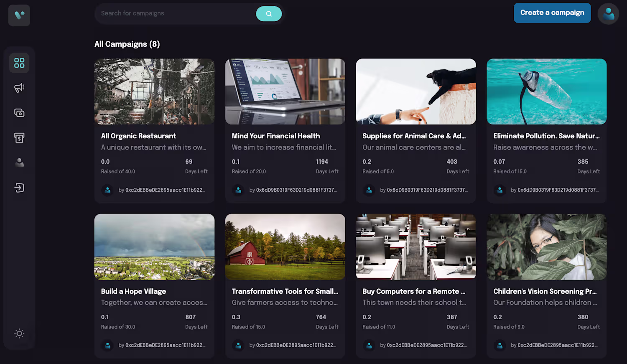The height and width of the screenshot is (364, 627).
Task: Click the Children's Vision Screening title
Action: (545, 291)
